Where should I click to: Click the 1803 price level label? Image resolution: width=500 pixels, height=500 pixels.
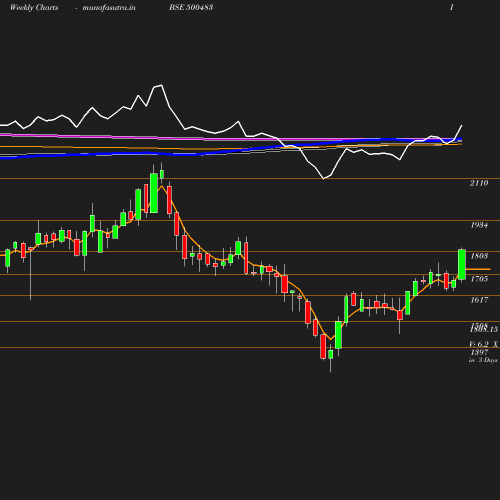coord(479,256)
